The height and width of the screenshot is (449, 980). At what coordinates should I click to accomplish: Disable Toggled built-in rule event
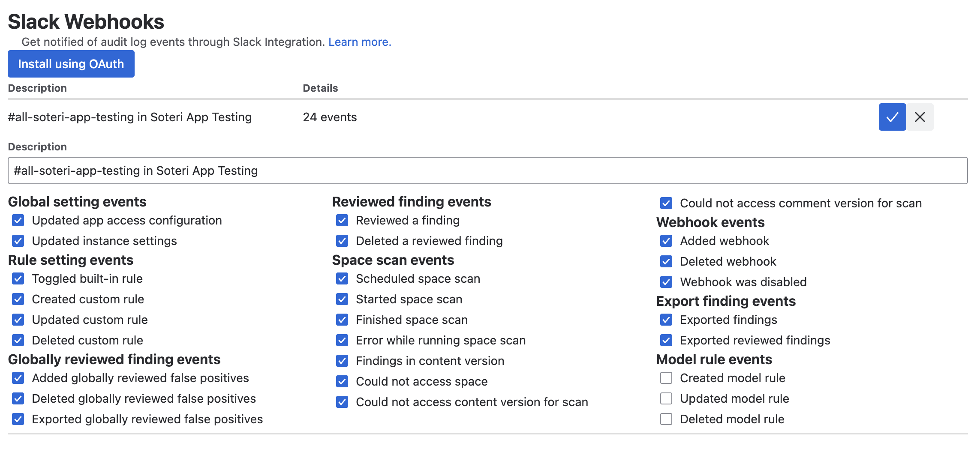click(18, 278)
